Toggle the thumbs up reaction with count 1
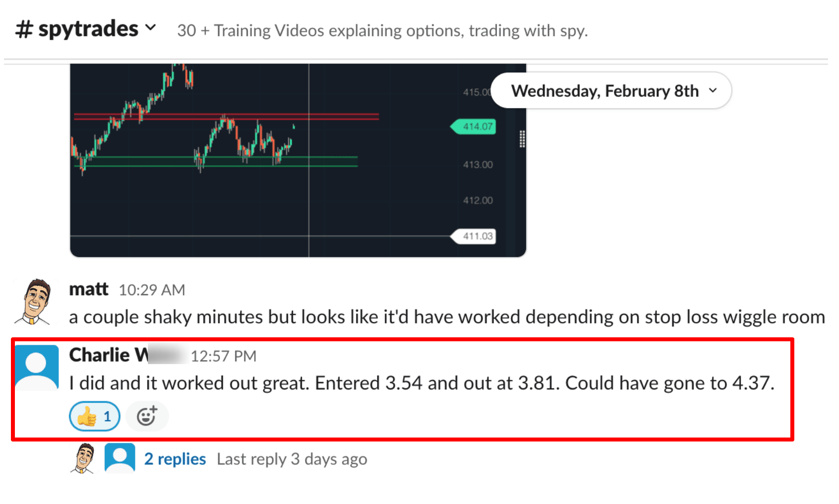839x504 pixels. coord(95,416)
